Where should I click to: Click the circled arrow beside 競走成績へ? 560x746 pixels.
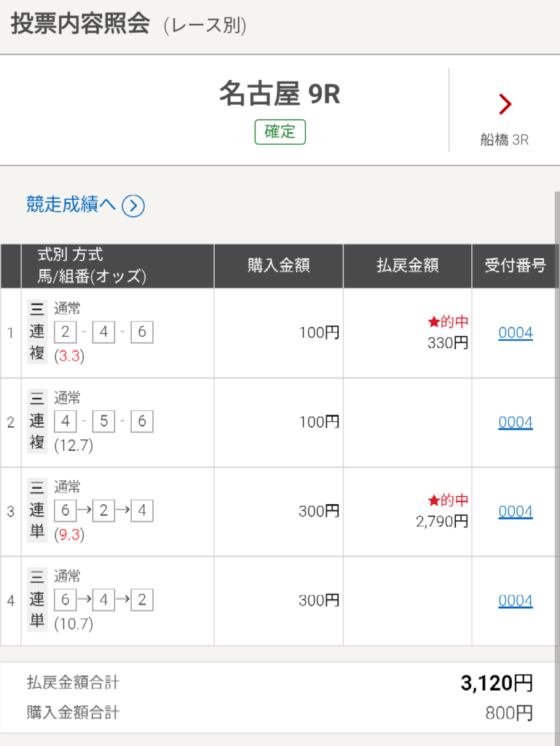coord(133,206)
